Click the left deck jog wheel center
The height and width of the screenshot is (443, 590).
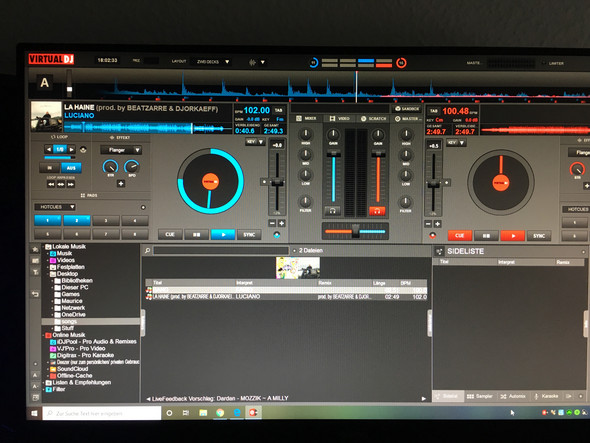210,181
